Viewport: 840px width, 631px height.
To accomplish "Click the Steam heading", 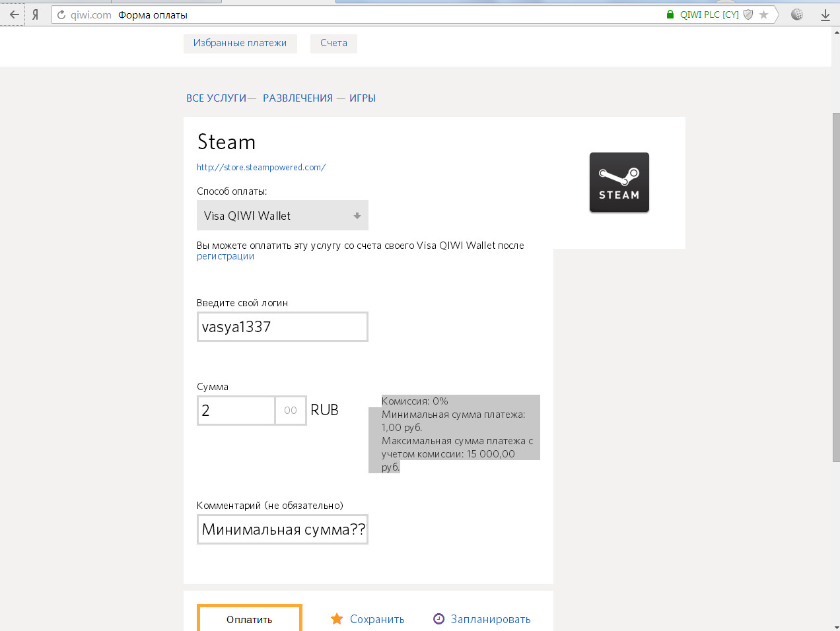I will [x=227, y=142].
